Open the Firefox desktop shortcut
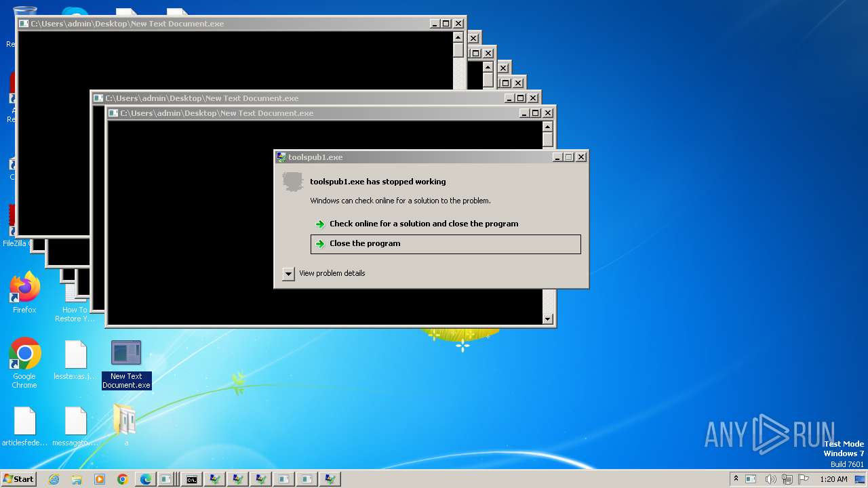 pos(24,293)
